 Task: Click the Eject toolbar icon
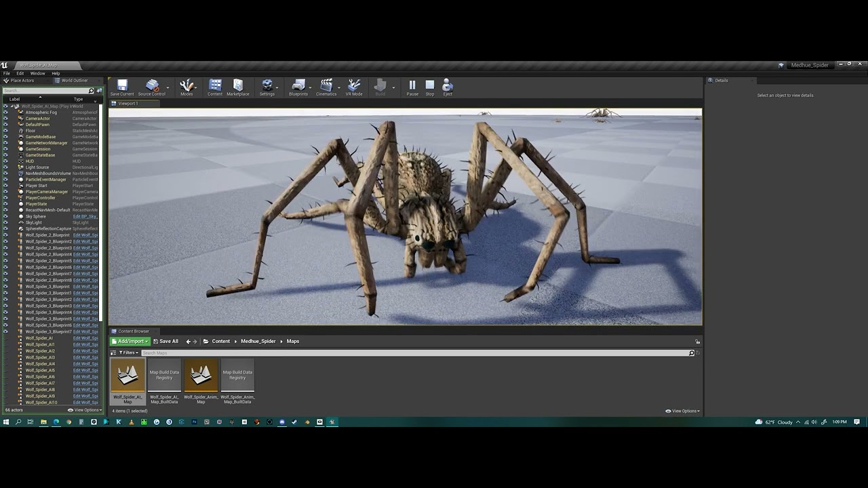[x=448, y=87]
